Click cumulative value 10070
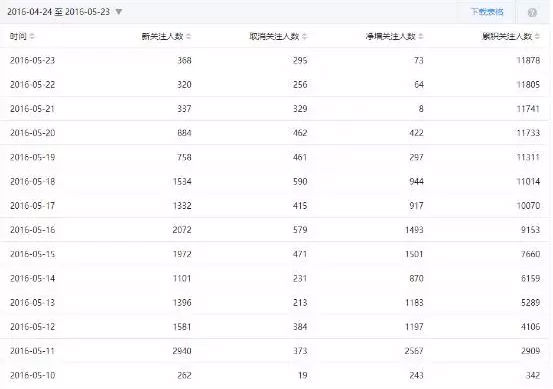The height and width of the screenshot is (389, 553). click(528, 206)
